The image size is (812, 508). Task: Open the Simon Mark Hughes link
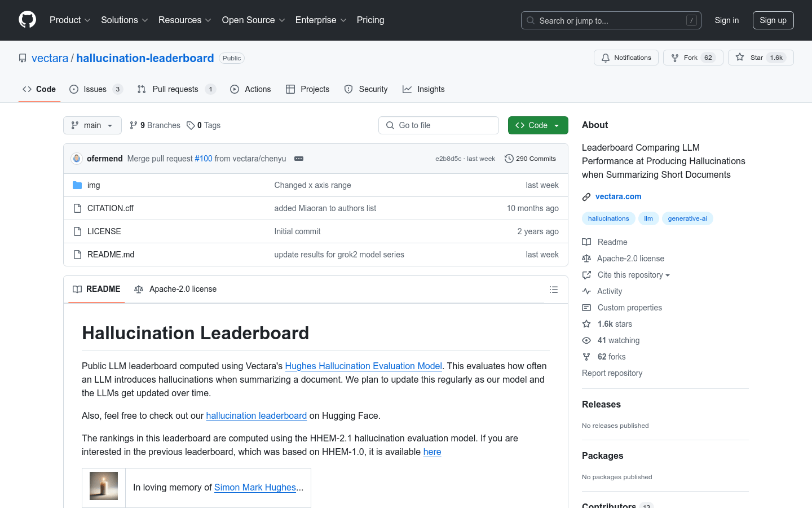coord(255,487)
